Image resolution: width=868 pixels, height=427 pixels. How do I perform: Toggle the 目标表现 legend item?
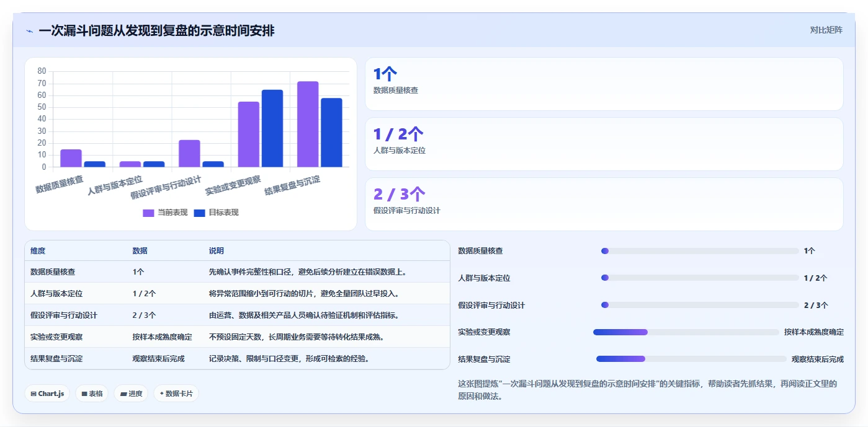coord(216,213)
